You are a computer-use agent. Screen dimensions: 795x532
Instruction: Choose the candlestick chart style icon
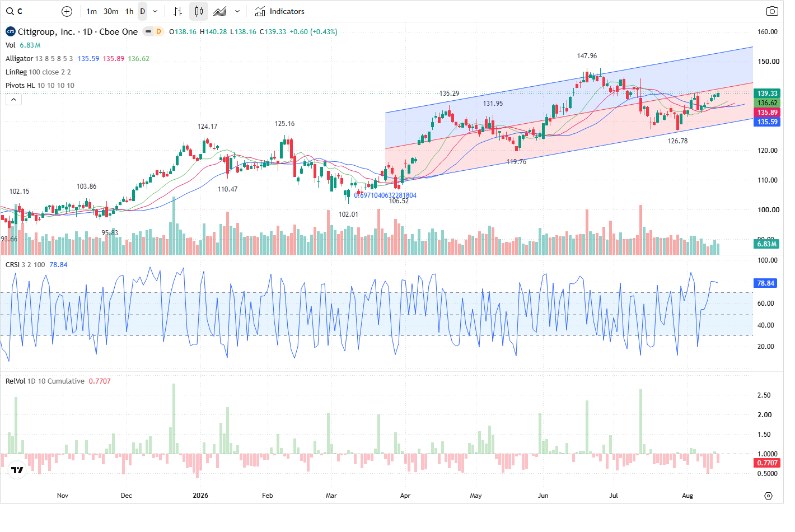coord(199,11)
